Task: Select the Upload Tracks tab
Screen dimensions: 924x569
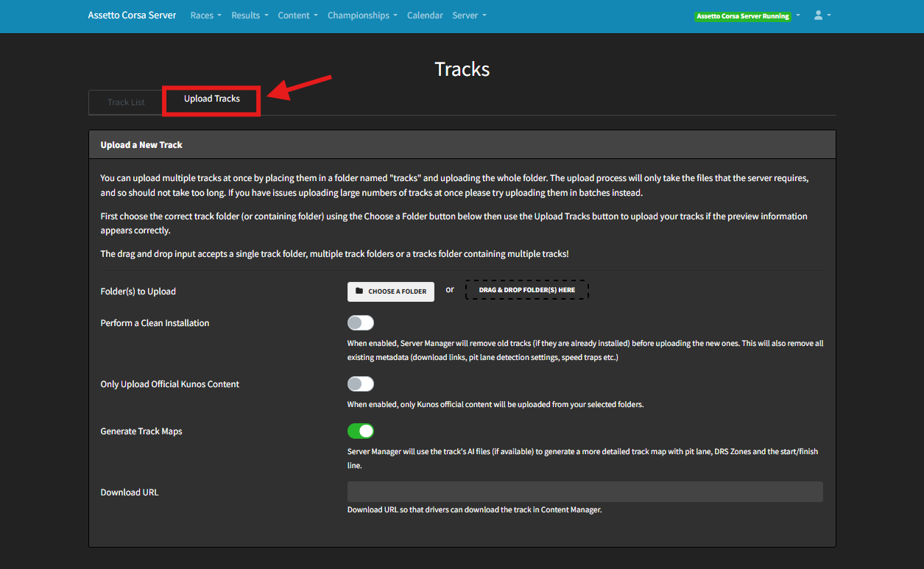Action: [212, 99]
